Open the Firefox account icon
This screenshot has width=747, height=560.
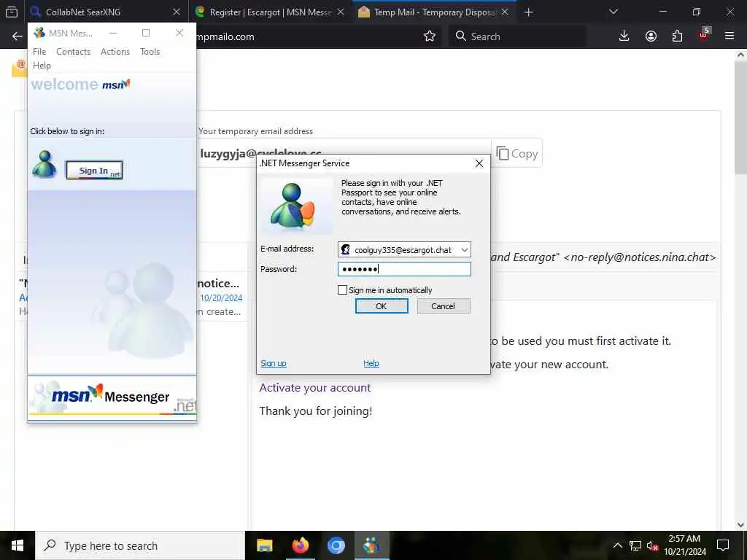click(x=651, y=36)
